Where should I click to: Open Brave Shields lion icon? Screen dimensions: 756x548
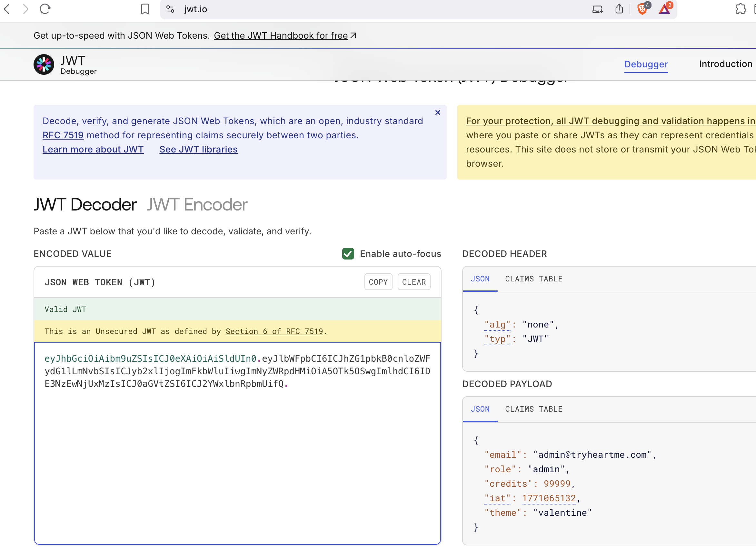point(642,9)
